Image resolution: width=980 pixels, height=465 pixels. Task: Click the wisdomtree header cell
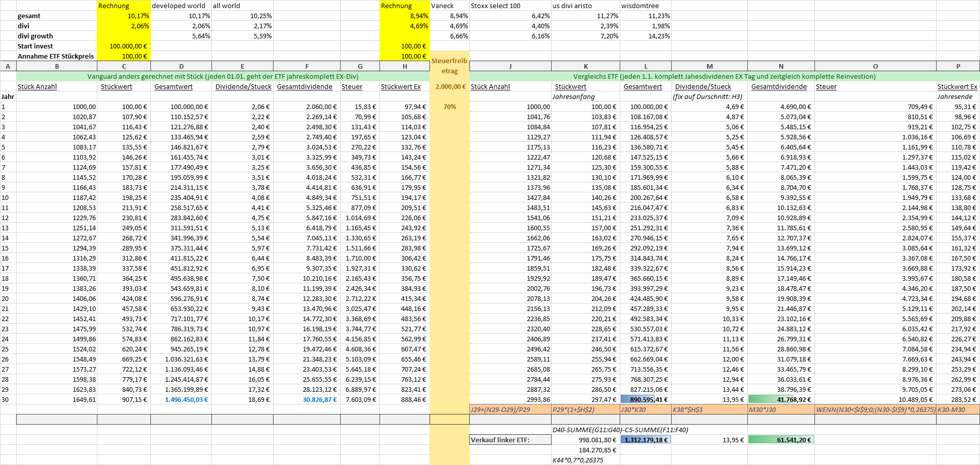point(645,6)
